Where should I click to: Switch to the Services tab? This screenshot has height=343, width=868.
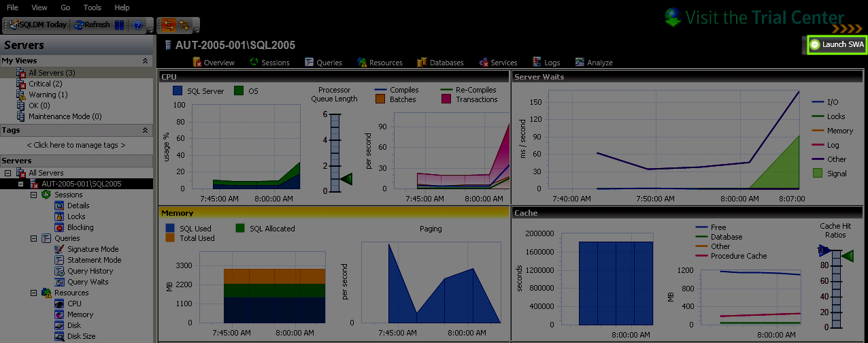point(498,62)
